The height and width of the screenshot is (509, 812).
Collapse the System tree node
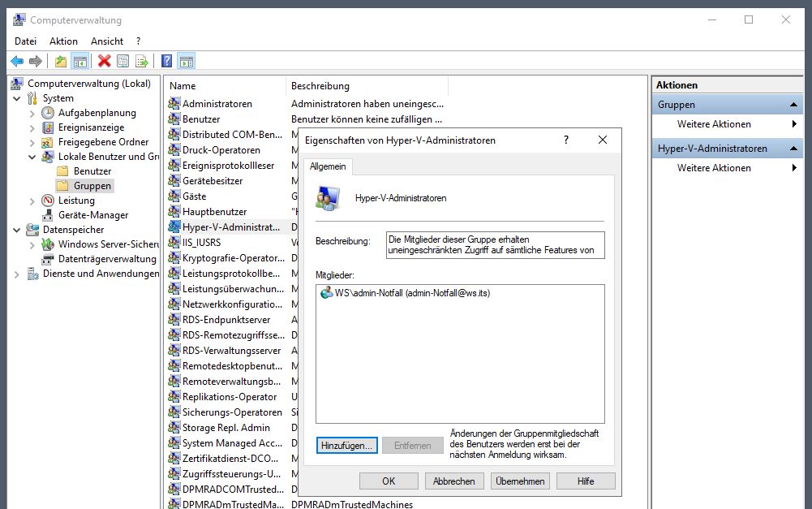coord(16,98)
